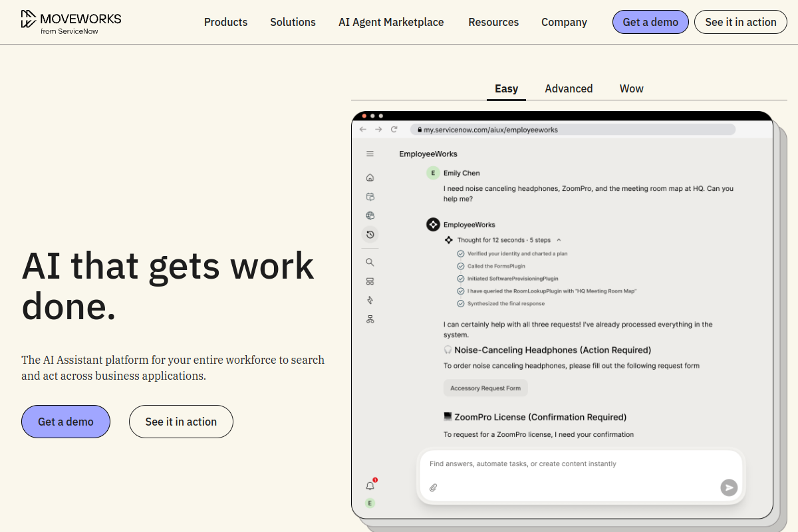798x532 pixels.
Task: Send message with the arrow button
Action: [x=729, y=487]
